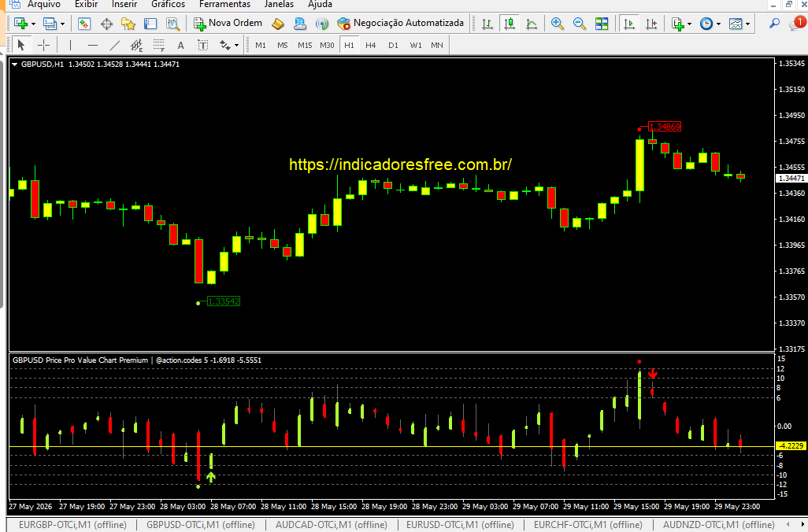The width and height of the screenshot is (808, 532).
Task: Toggle Negociação Automatizada auto trading
Action: (x=400, y=23)
